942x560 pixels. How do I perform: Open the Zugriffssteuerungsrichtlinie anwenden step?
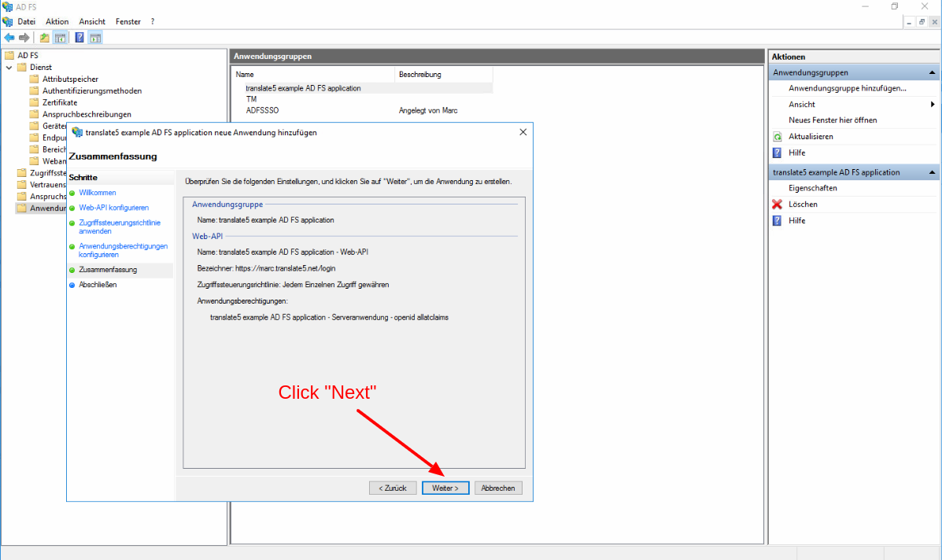pyautogui.click(x=120, y=227)
